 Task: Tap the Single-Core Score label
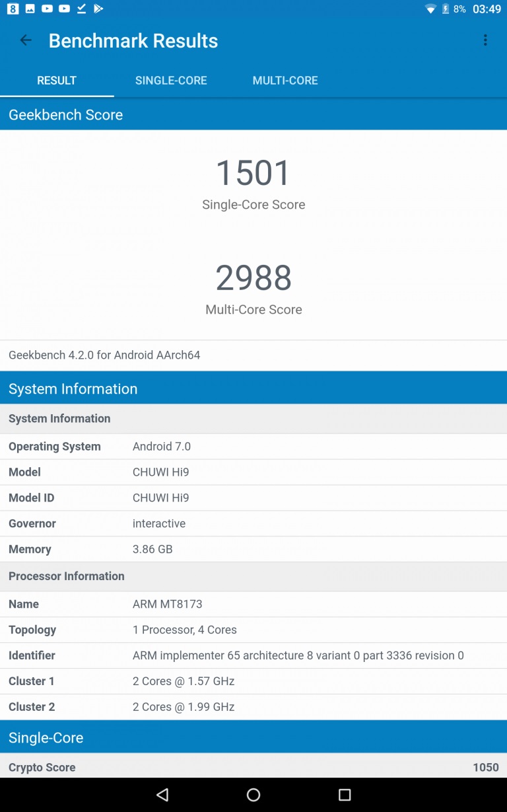coord(253,205)
